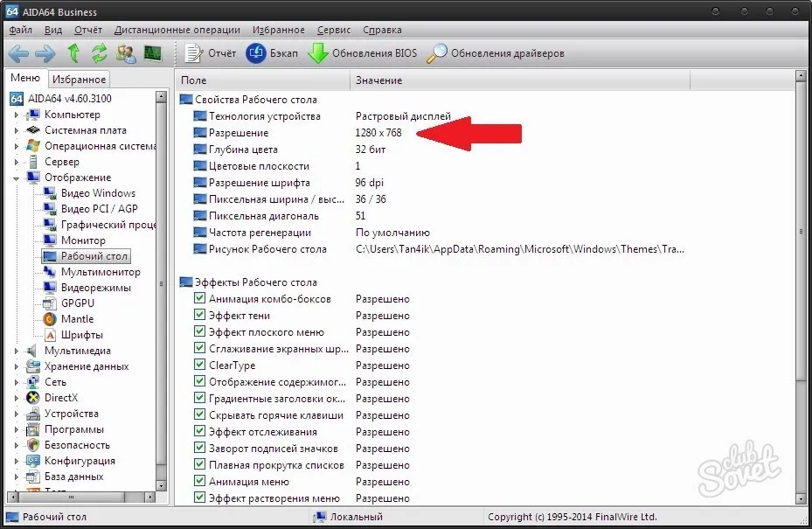Select Видеорежимы in the tree
The height and width of the screenshot is (529, 812).
click(x=96, y=288)
